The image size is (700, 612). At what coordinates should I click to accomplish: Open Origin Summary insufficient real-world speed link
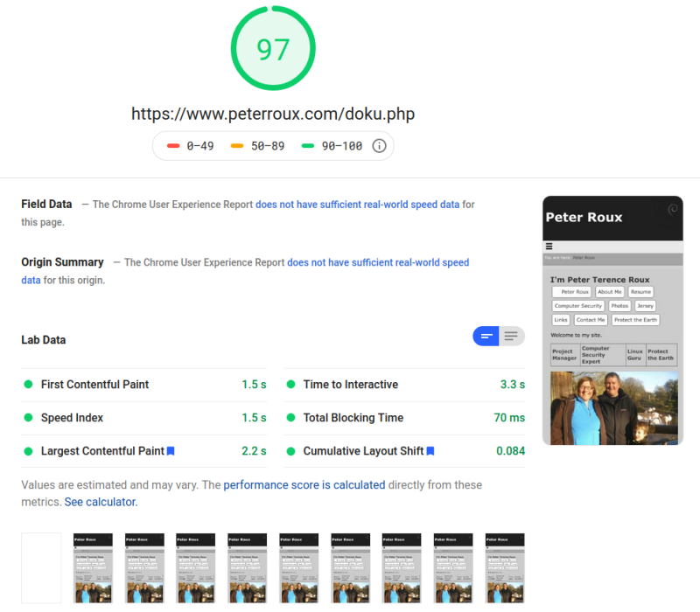pos(245,271)
